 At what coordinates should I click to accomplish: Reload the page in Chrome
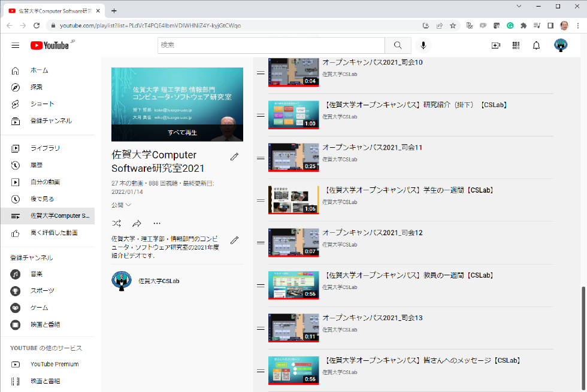37,25
